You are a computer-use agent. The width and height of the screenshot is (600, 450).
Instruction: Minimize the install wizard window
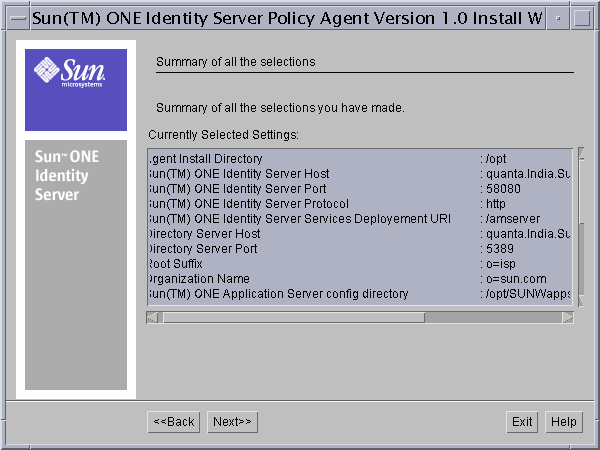coord(558,18)
